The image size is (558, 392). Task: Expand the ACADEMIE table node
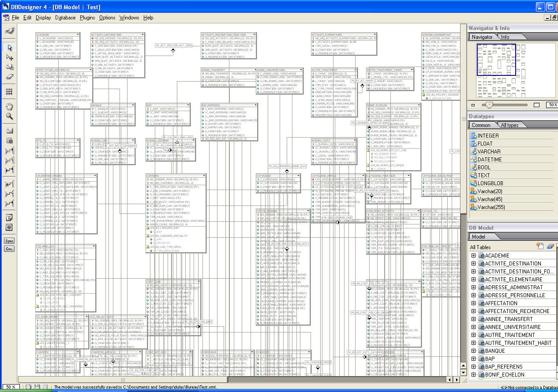pyautogui.click(x=474, y=256)
